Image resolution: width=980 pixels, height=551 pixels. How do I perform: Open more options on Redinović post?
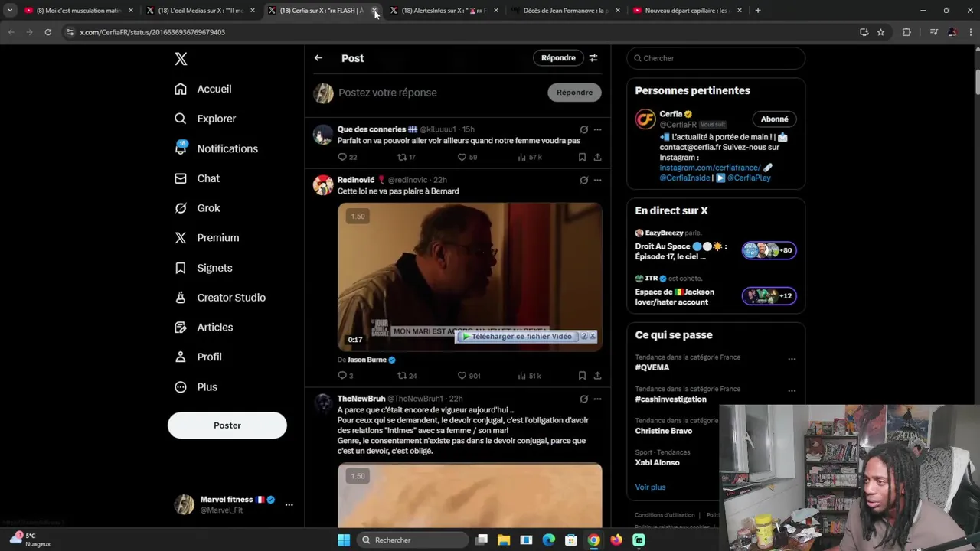[x=597, y=181]
